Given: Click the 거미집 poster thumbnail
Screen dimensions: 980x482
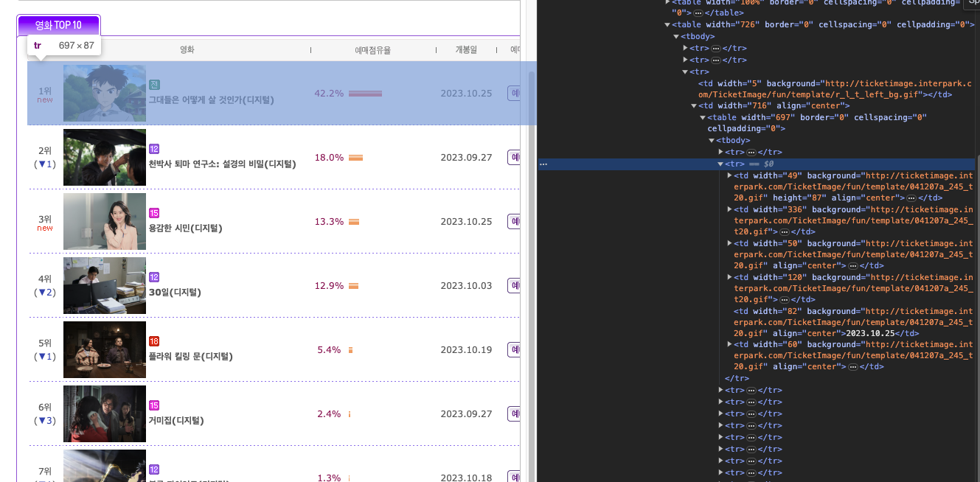Looking at the screenshot, I should [x=105, y=413].
